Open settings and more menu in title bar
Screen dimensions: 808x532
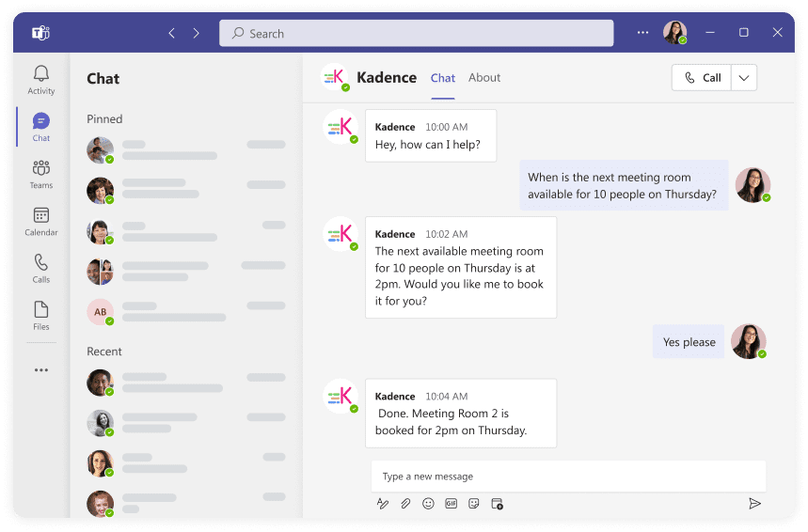642,33
